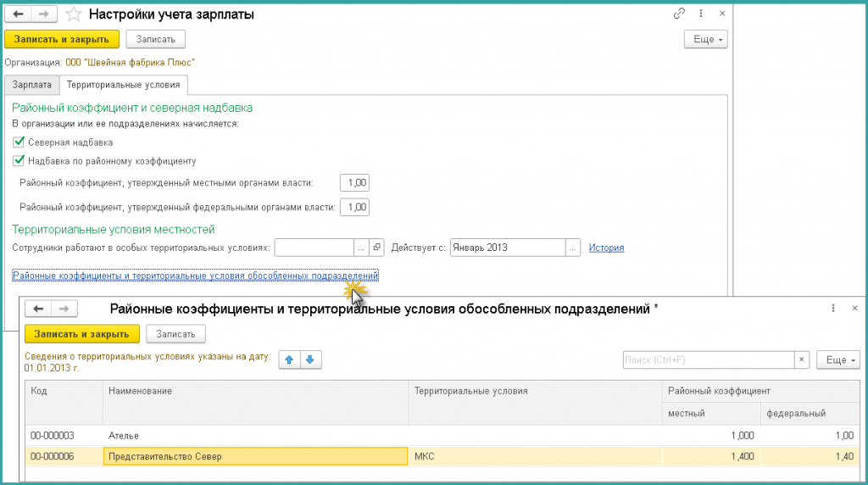This screenshot has height=485, width=868.
Task: Click особые территориальные условия input field
Action: coord(314,248)
